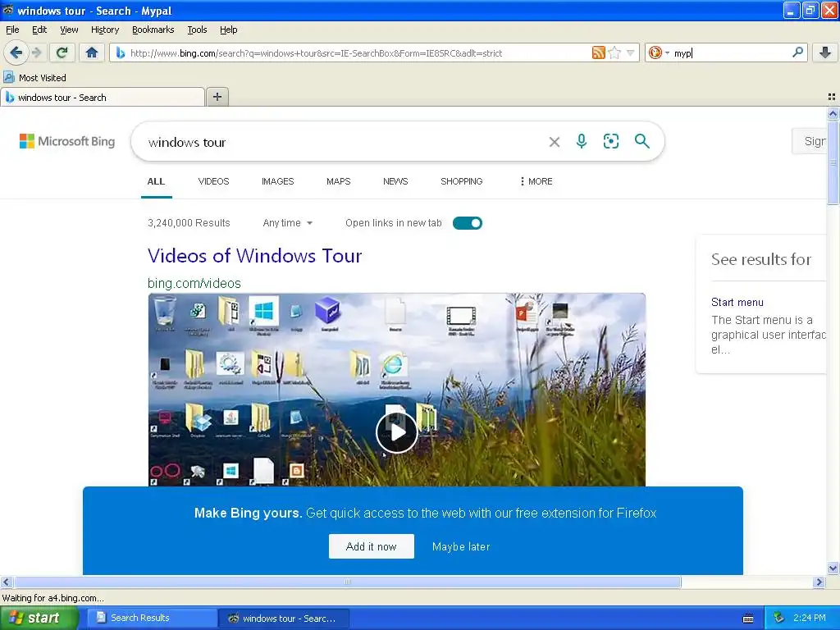The width and height of the screenshot is (840, 630).
Task: Open the Downloads arrow button
Action: (x=825, y=52)
